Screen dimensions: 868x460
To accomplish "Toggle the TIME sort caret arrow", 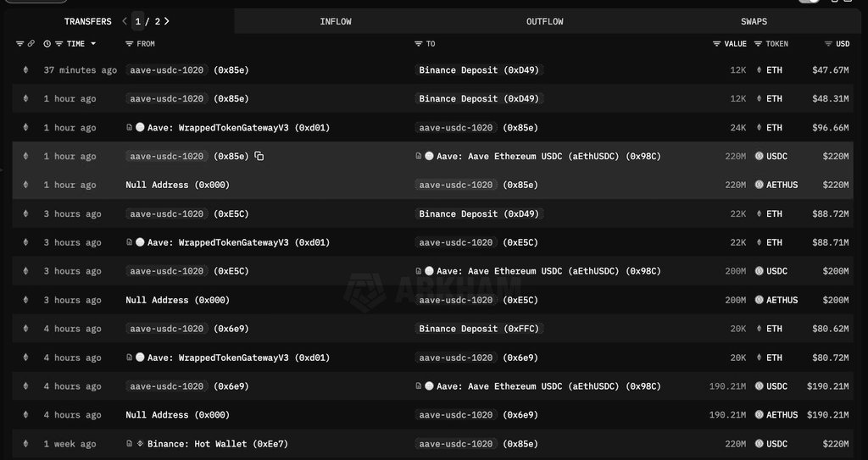I will (x=93, y=44).
